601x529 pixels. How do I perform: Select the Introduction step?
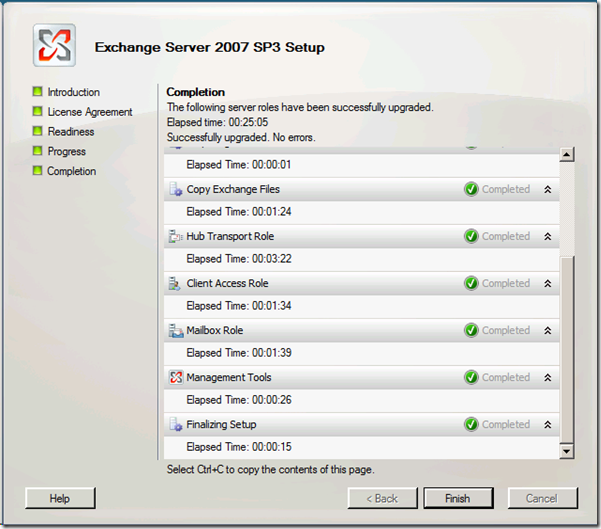pos(74,92)
